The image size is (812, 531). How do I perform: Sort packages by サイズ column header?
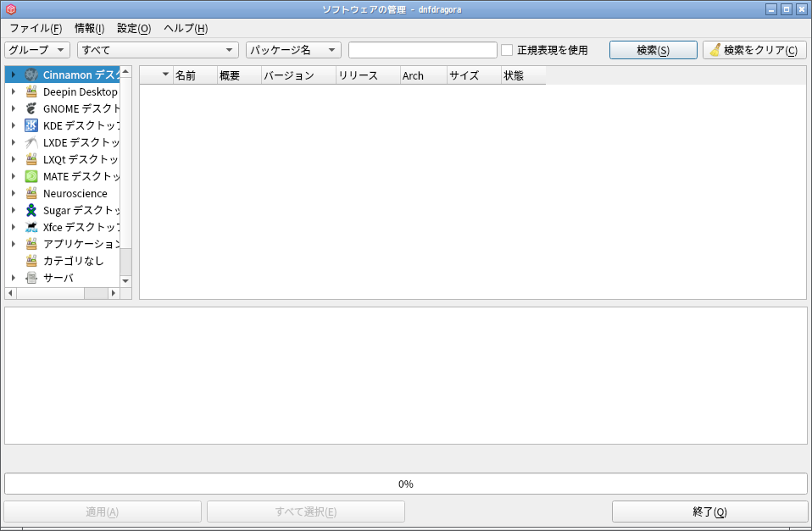(474, 75)
